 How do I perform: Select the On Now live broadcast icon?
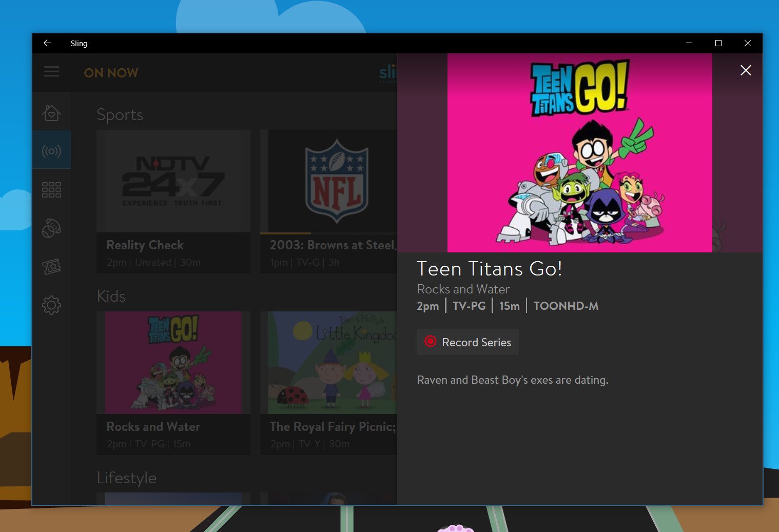click(x=51, y=151)
